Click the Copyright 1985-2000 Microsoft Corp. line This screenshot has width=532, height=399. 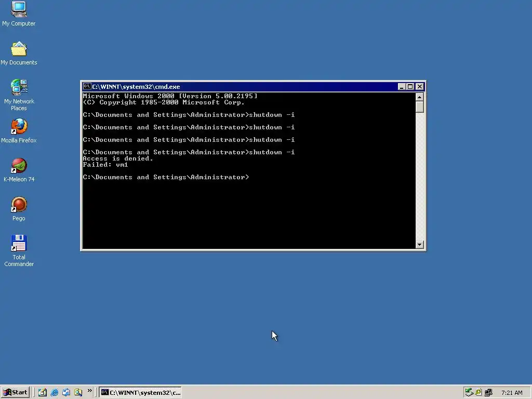click(x=164, y=102)
